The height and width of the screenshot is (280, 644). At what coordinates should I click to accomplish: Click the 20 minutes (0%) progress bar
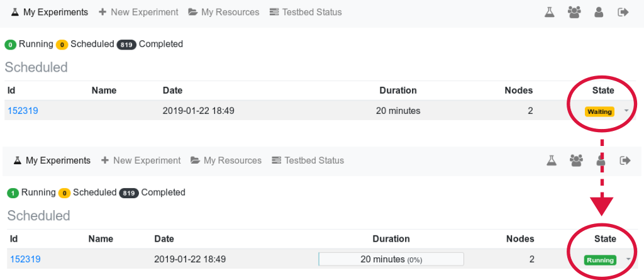391,259
